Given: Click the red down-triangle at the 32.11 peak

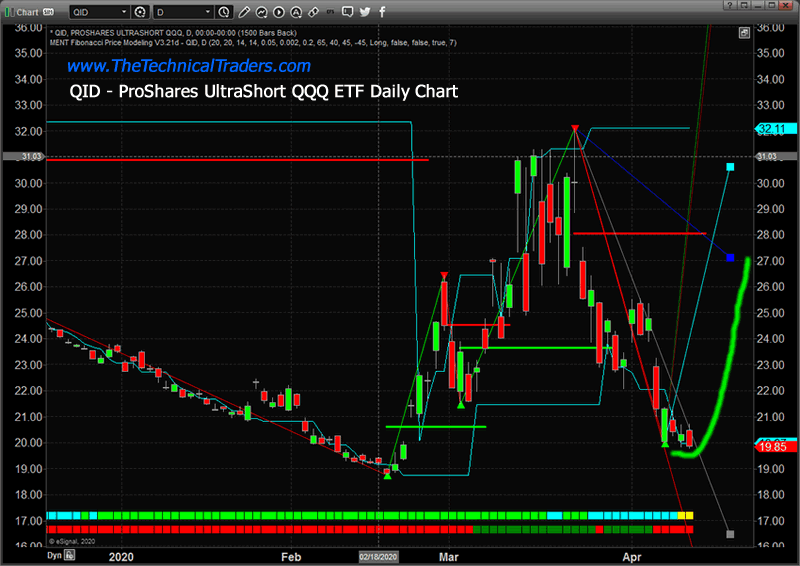Looking at the screenshot, I should point(575,128).
